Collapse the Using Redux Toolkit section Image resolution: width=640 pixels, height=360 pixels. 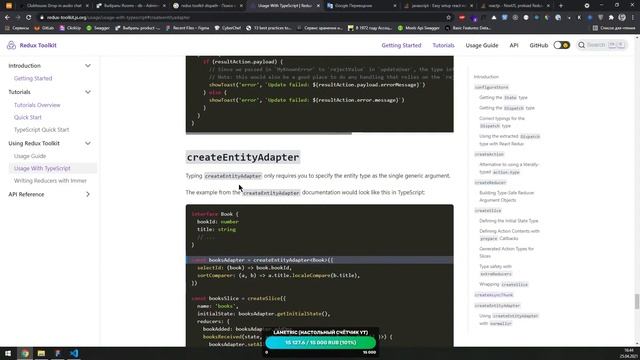(x=88, y=143)
